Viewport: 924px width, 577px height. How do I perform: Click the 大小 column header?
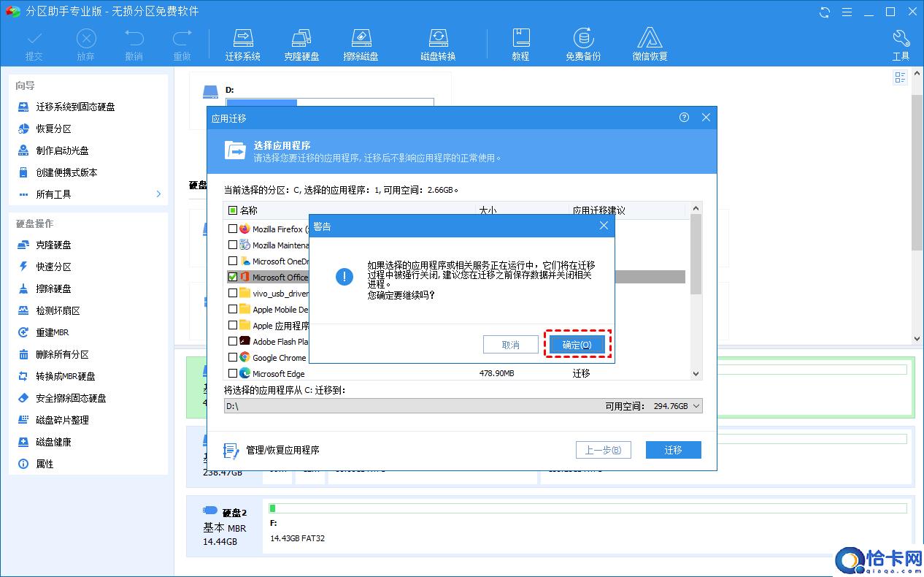point(487,210)
